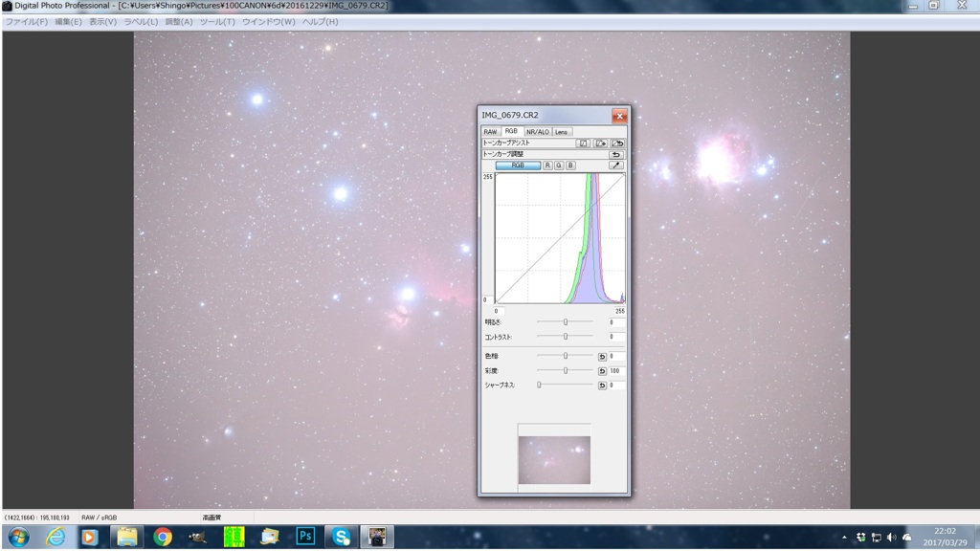980x551 pixels.
Task: Click the Orion Nebula in main image
Action: [723, 160]
